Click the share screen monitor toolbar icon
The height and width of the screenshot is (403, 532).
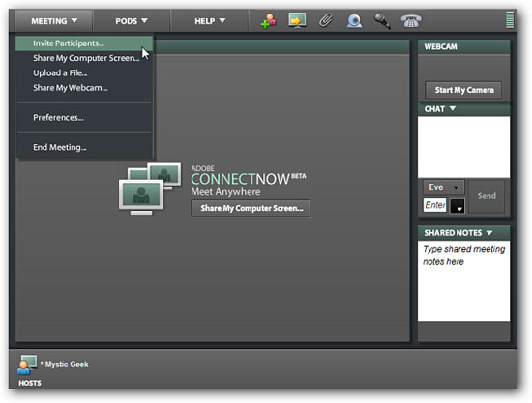297,20
